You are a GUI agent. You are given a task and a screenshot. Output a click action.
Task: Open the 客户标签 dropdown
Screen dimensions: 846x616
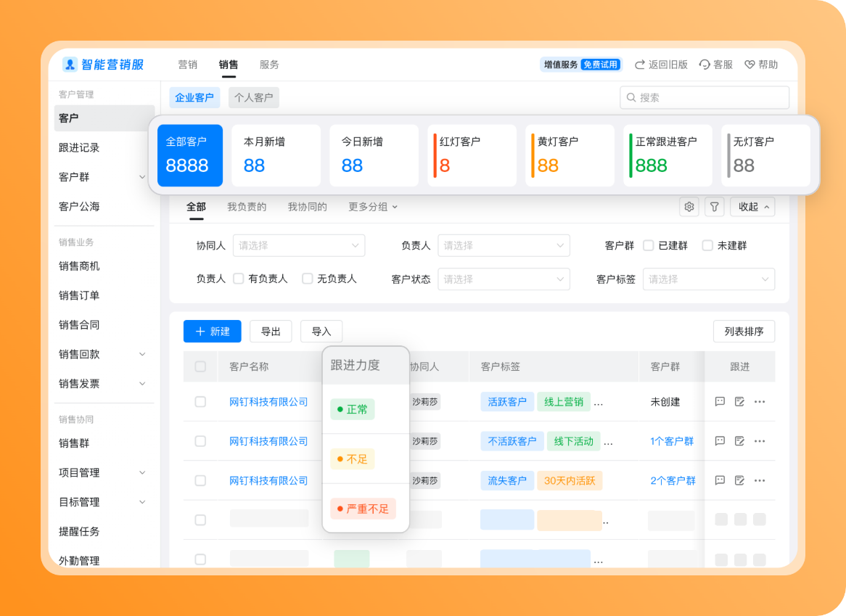click(708, 279)
